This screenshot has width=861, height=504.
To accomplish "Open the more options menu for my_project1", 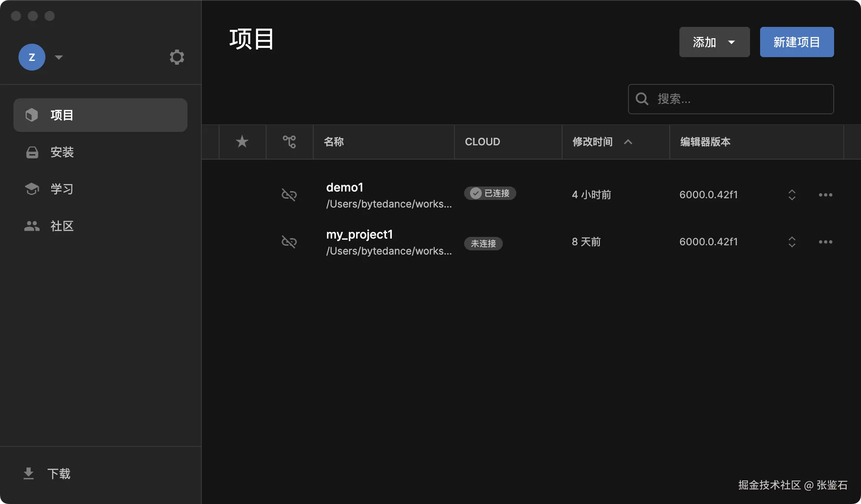I will click(x=825, y=241).
